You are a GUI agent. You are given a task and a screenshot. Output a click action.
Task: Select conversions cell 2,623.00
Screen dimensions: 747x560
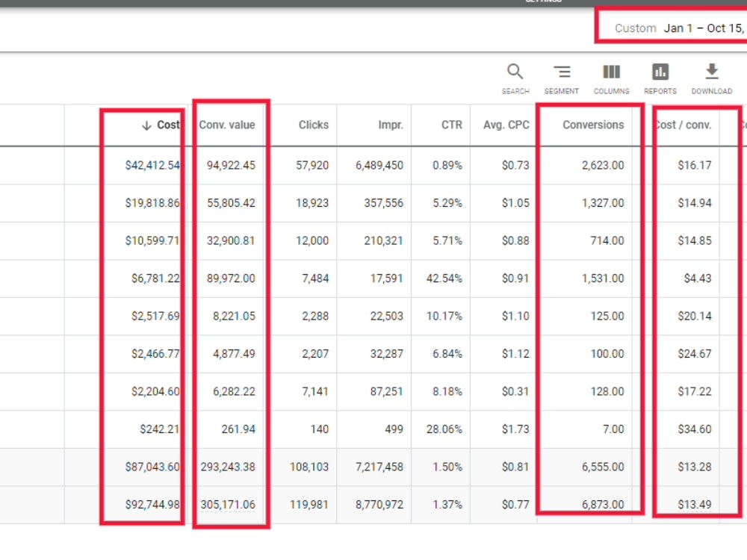[603, 165]
